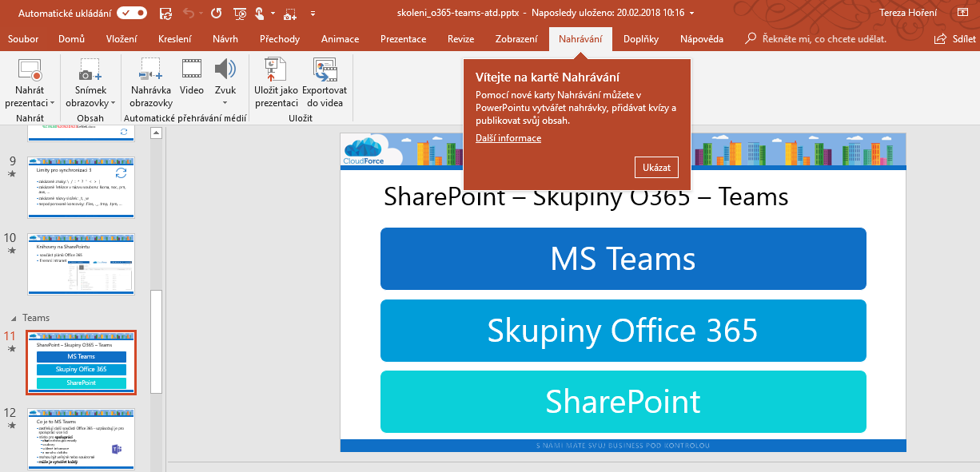Start slideshow from quick access toolbar
Image resolution: width=980 pixels, height=472 pixels.
(241, 13)
